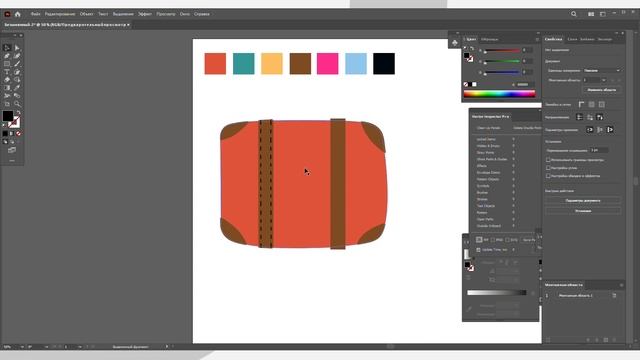Select the Gradient tool in the toolbar

coord(7,88)
